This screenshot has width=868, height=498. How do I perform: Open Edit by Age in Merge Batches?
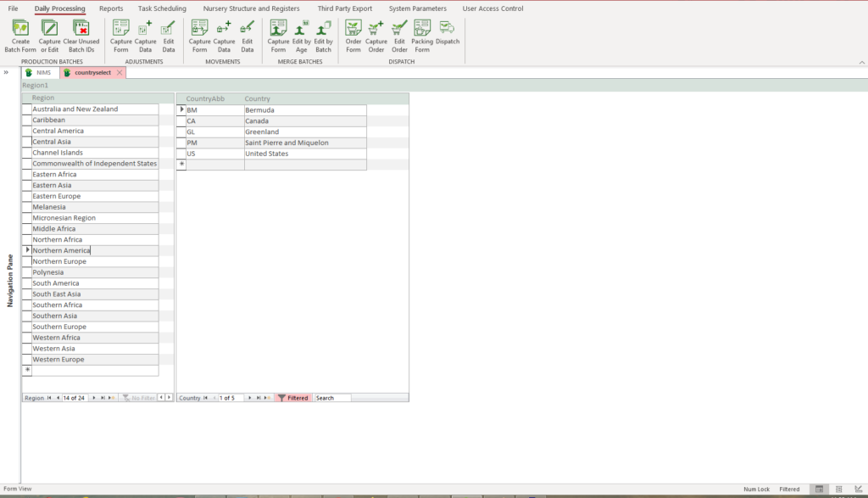(301, 29)
